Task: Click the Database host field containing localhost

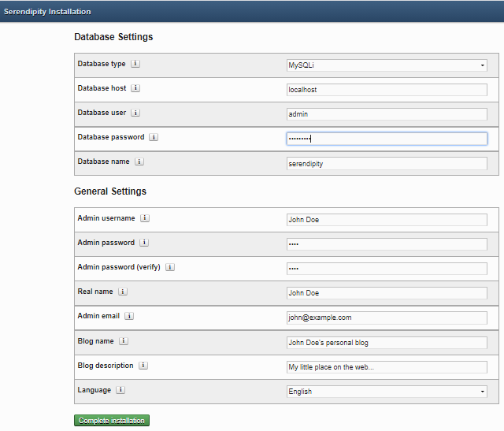Action: point(387,90)
